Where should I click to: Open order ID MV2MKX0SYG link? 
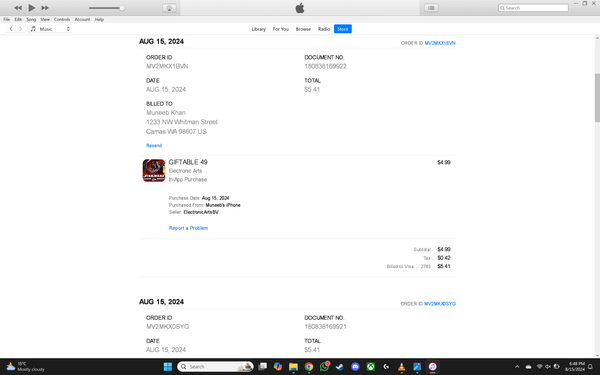point(440,304)
